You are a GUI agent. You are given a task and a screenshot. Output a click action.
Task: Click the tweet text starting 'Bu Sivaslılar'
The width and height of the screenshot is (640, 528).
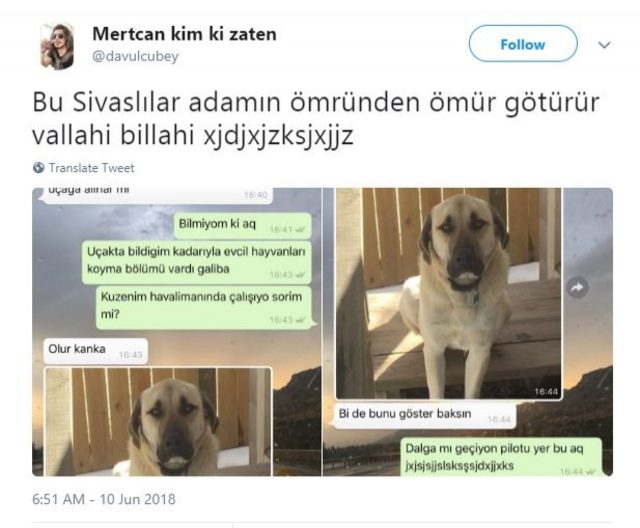pos(316,118)
